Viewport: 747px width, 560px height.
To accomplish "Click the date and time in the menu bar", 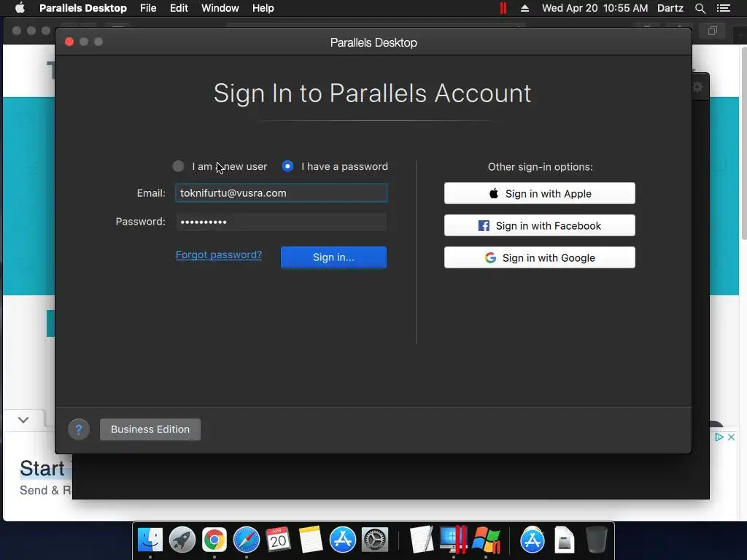I will (595, 8).
